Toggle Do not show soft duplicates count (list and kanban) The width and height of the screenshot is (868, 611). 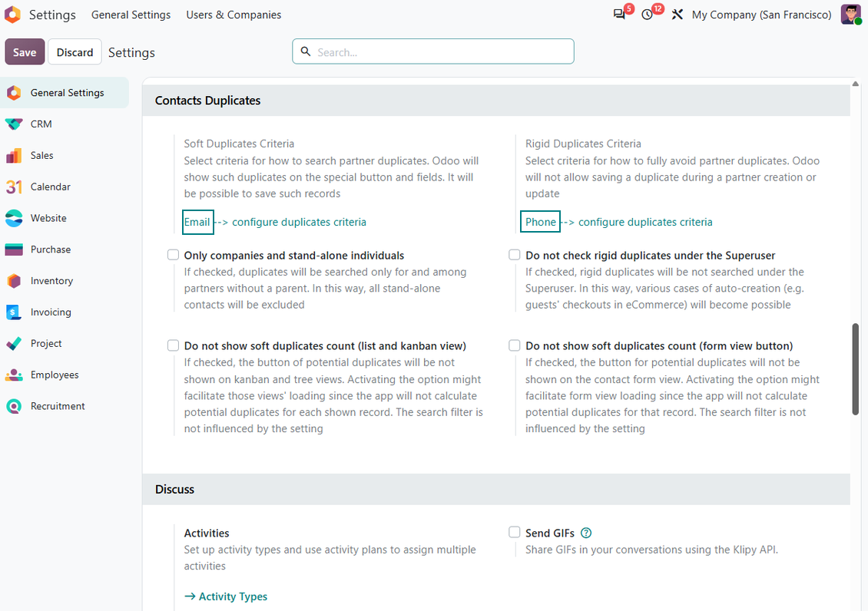(174, 345)
